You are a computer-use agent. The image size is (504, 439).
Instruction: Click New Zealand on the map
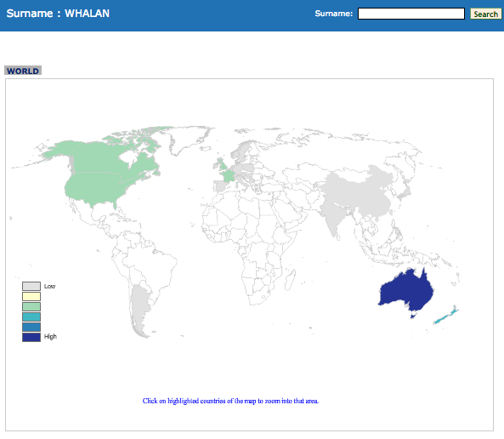[x=447, y=316]
